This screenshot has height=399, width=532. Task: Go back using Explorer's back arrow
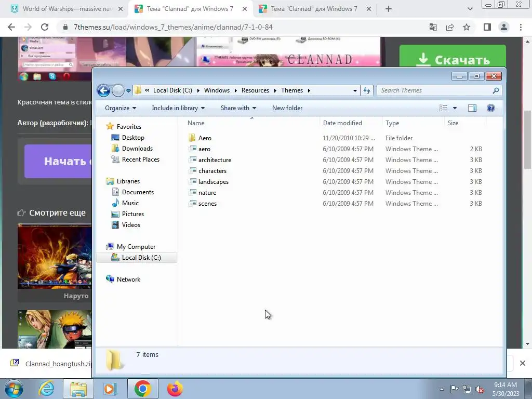click(103, 90)
